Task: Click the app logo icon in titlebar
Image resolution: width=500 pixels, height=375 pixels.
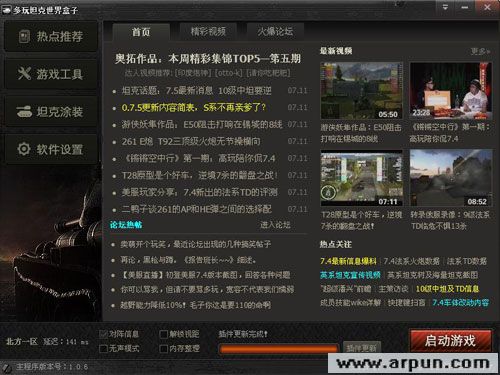Action: point(7,10)
